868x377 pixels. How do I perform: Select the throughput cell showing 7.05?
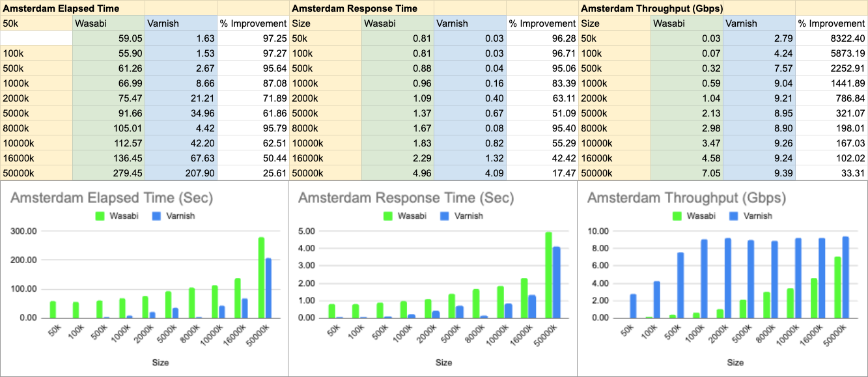pos(687,173)
